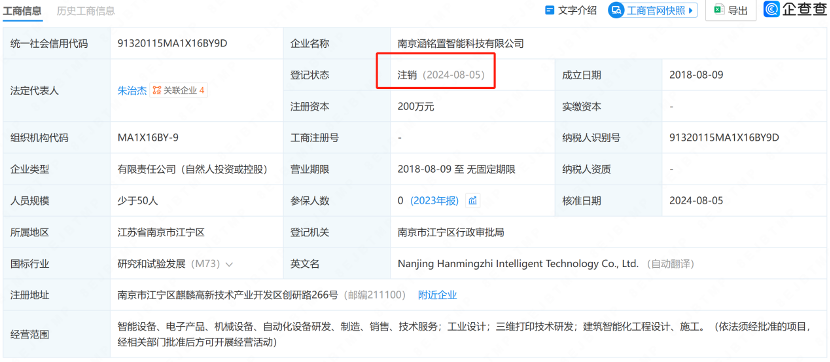Screen dimensions: 830x362
Task: Click registered capital 200万元
Action: click(416, 106)
